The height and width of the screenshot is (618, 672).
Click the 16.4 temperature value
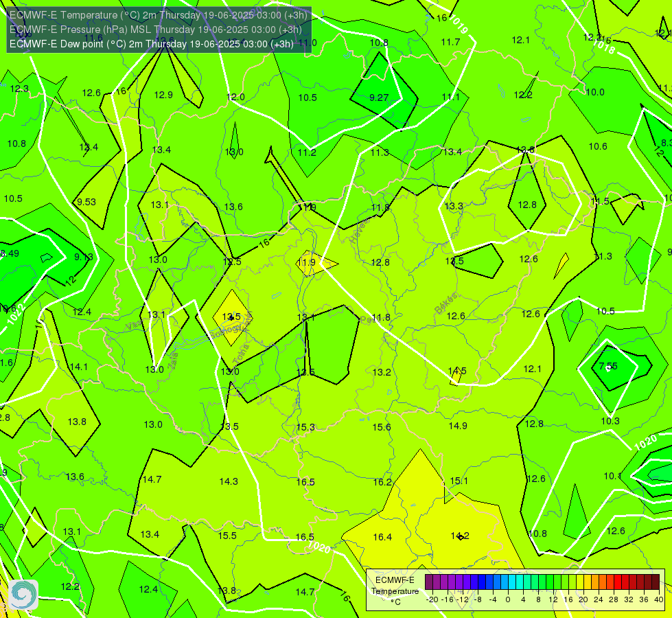point(382,537)
